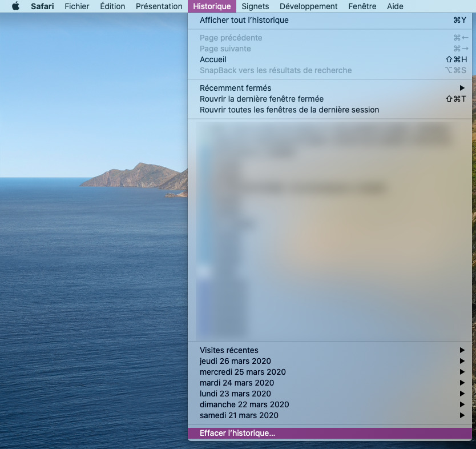This screenshot has width=476, height=449.
Task: Expand the jeudi 26 mars 2020 submenu
Action: [235, 361]
